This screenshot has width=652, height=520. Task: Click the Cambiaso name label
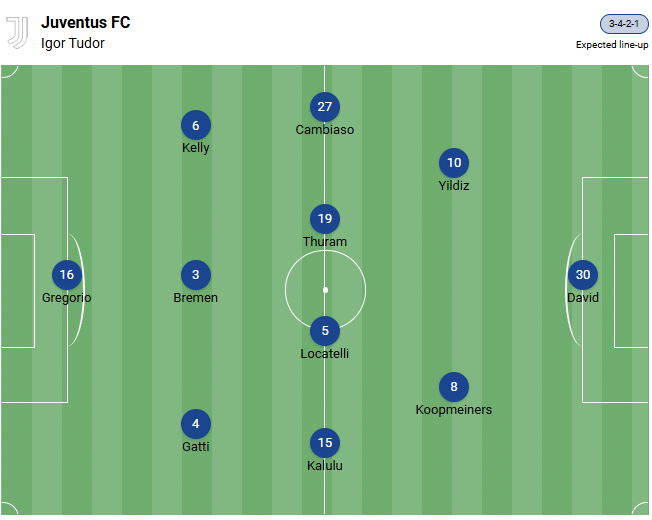coord(325,130)
